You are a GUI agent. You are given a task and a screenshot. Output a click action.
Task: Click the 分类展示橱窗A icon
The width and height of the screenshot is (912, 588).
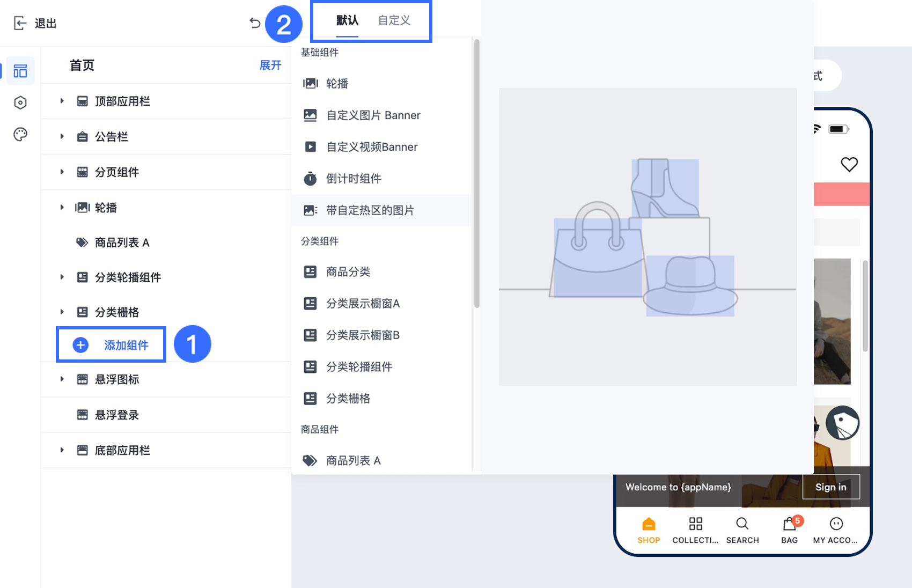(x=310, y=304)
